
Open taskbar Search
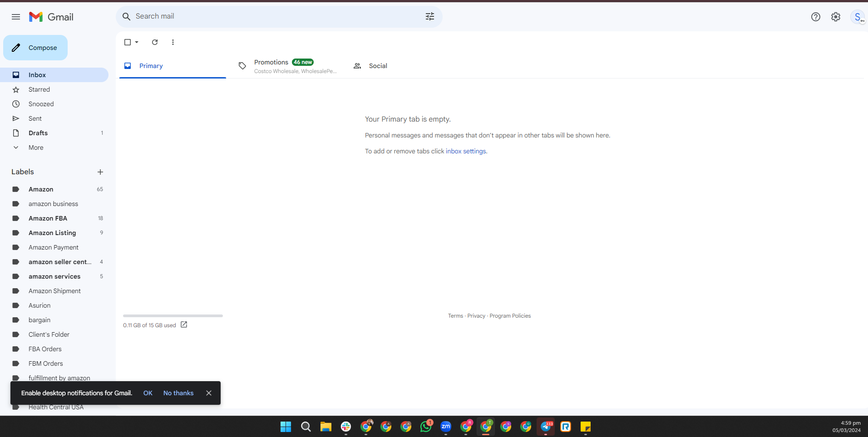pos(306,427)
